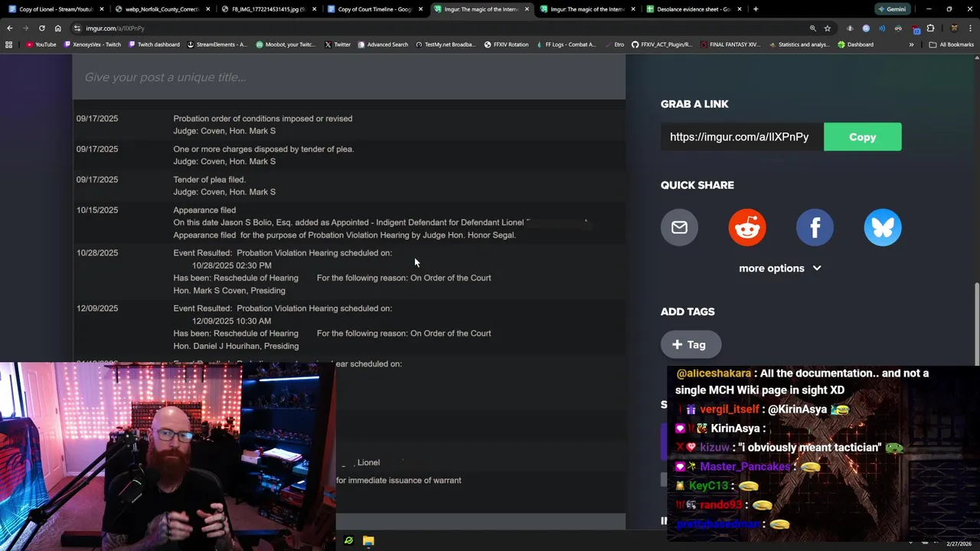The image size is (980, 551).
Task: Expand the hidden bookmarks overflow chevron
Action: pos(911,44)
